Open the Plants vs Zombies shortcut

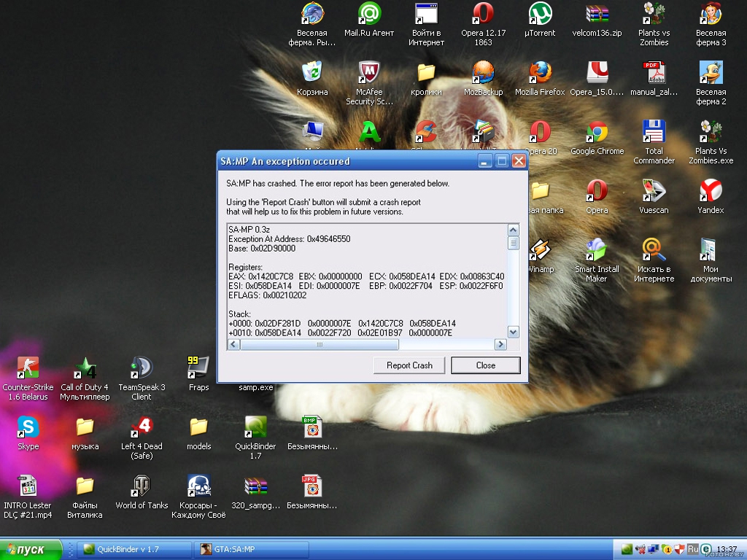[654, 25]
